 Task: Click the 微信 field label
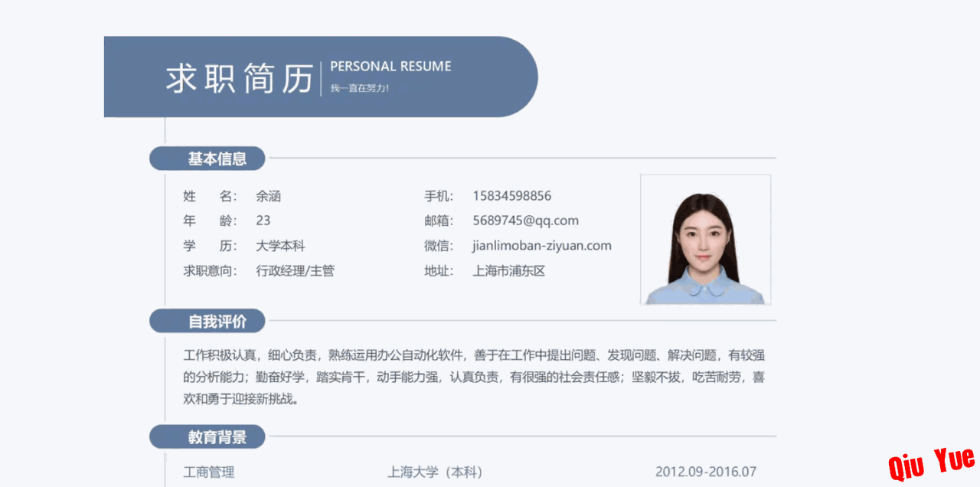439,246
